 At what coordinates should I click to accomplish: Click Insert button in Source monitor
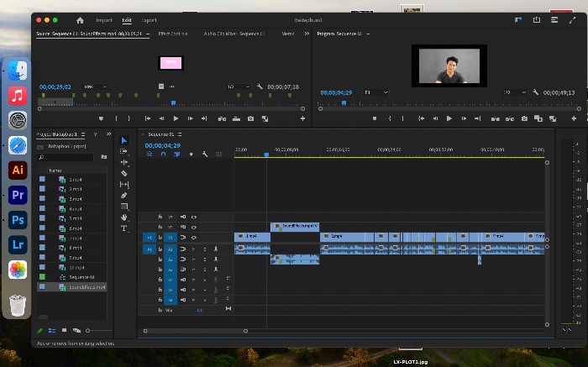pos(222,118)
